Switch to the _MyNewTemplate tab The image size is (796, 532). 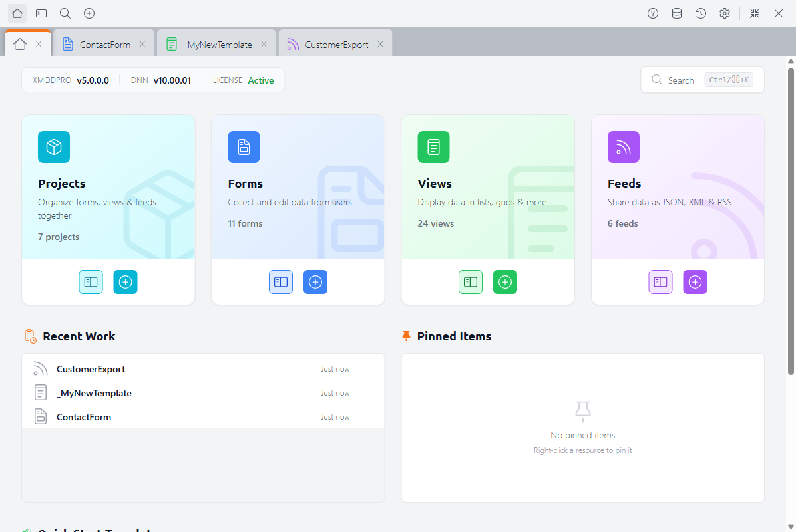point(217,44)
